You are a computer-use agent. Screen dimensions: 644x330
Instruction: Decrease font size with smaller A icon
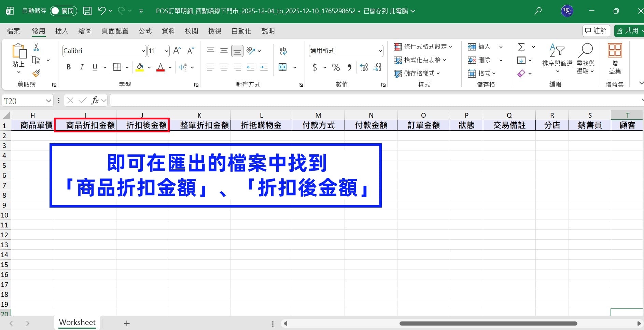(191, 51)
